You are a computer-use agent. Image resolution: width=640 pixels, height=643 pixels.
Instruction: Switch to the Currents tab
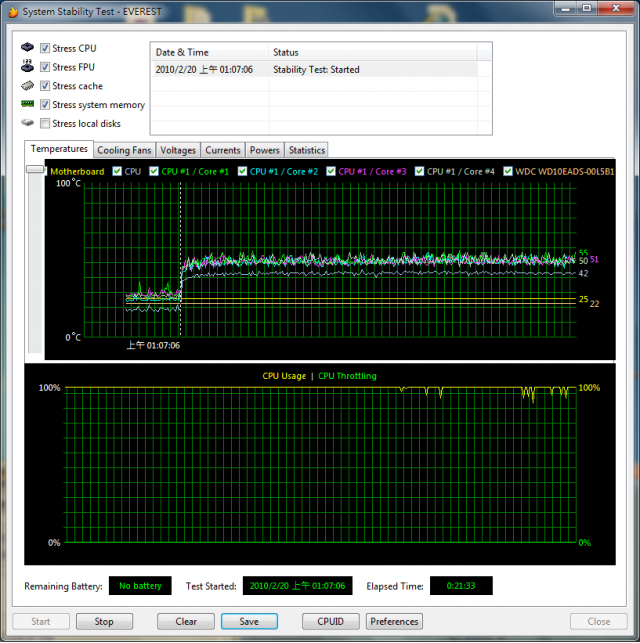(x=223, y=150)
